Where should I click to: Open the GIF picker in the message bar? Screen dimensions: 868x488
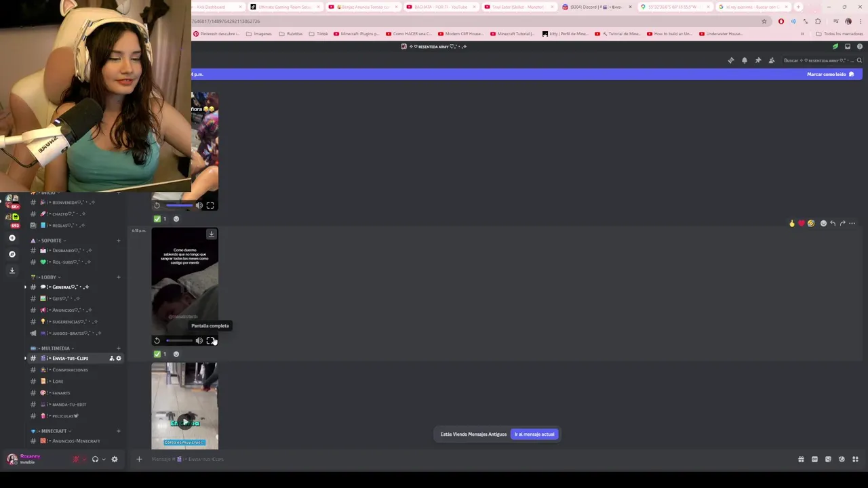(814, 460)
